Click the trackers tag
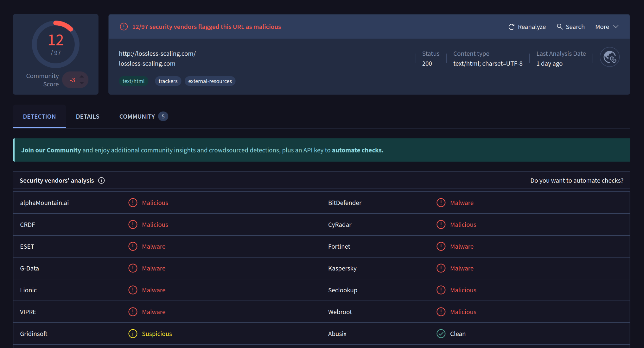 coord(168,81)
